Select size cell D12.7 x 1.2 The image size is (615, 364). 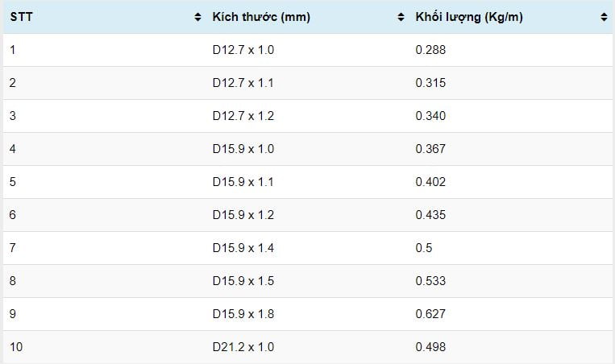click(243, 116)
